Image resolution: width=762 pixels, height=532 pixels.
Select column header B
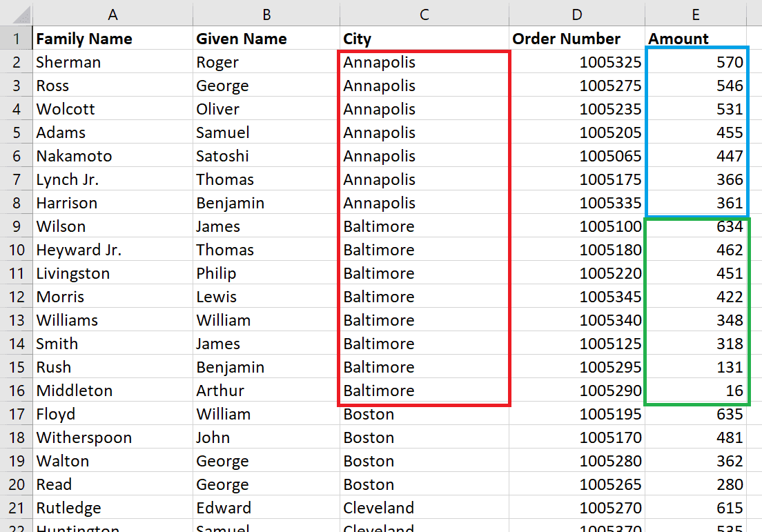click(x=266, y=14)
